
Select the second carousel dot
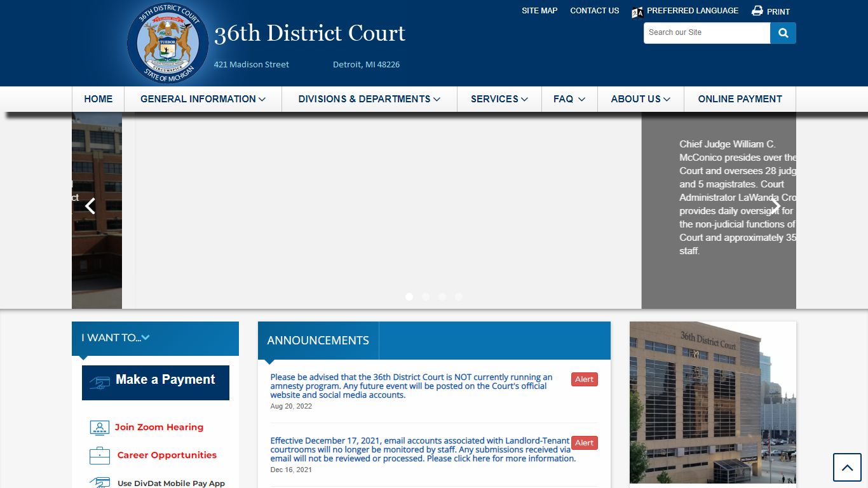(426, 297)
